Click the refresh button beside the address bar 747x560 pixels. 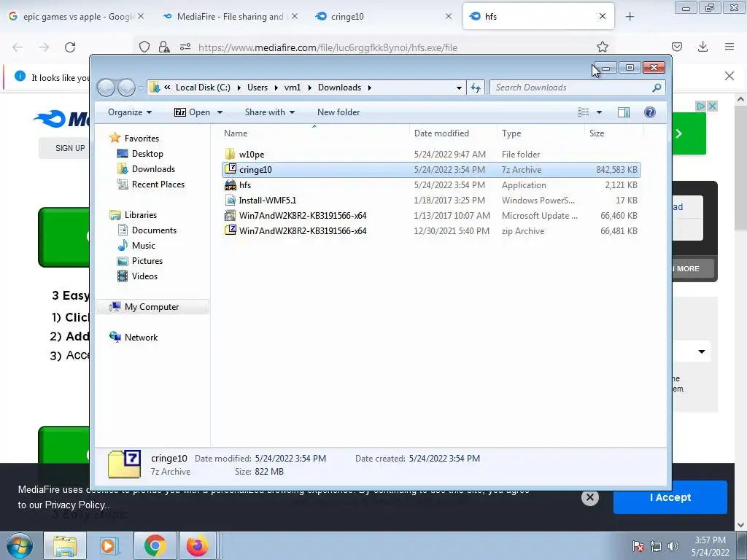(x=476, y=87)
